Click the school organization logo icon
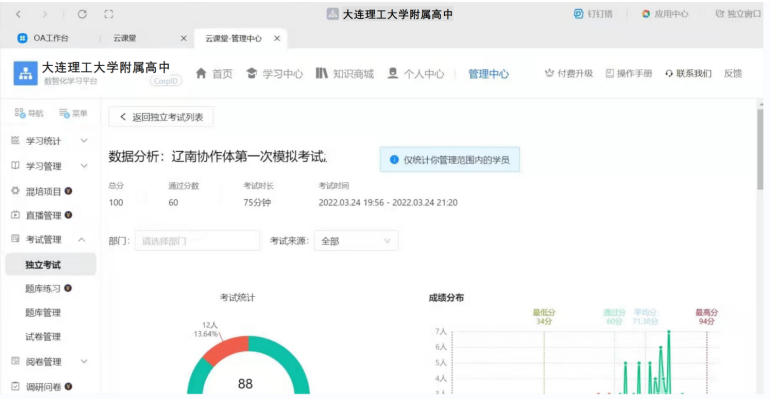This screenshot has width=770, height=399. point(25,73)
